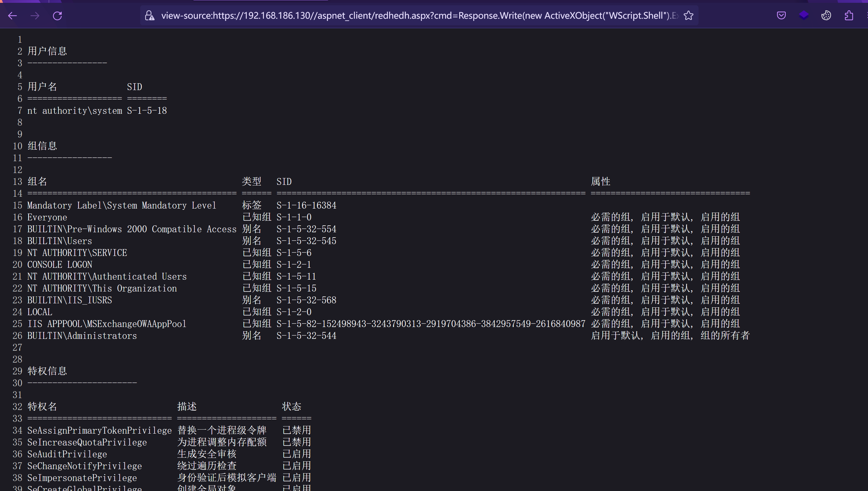Save the page to Pocket
This screenshot has height=491, width=868.
coord(781,16)
